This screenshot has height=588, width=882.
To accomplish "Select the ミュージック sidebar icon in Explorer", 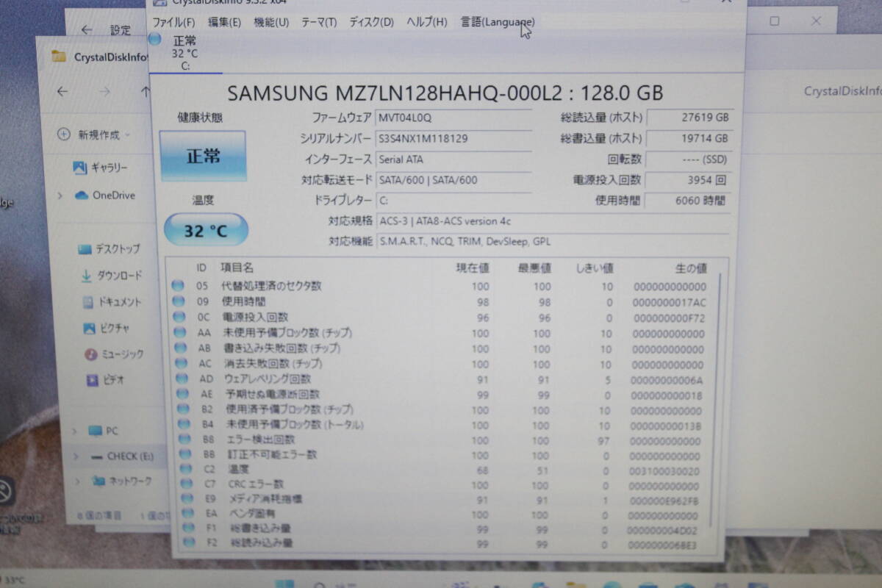I will click(92, 354).
